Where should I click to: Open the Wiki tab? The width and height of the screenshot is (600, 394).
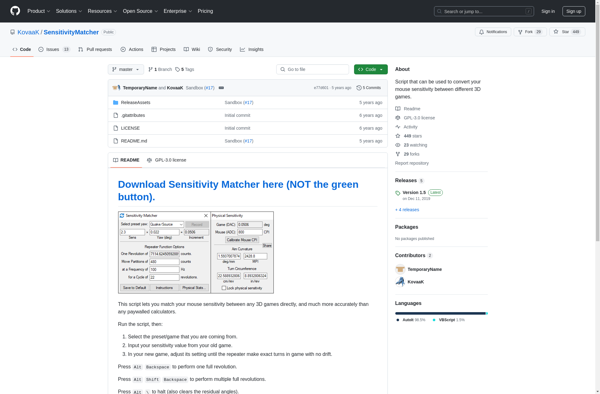[192, 49]
